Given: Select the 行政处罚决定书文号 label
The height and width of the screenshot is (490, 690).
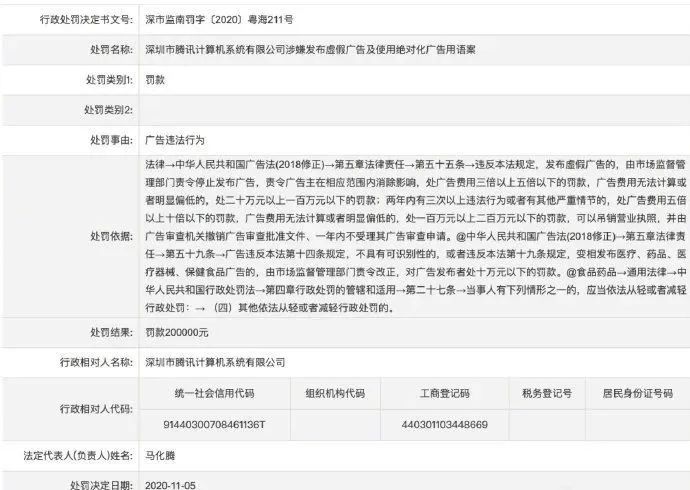Looking at the screenshot, I should pos(69,17).
